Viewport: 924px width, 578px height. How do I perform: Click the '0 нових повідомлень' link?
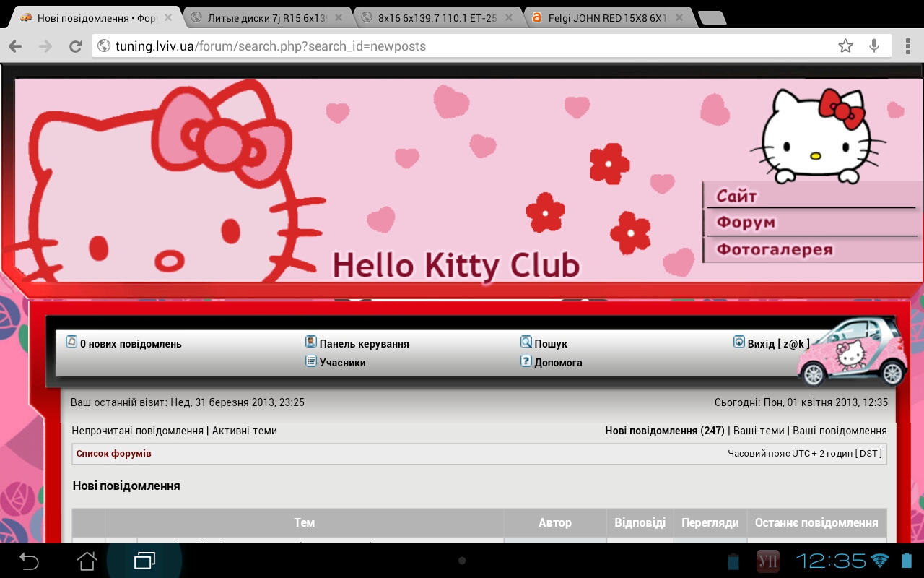click(x=131, y=344)
